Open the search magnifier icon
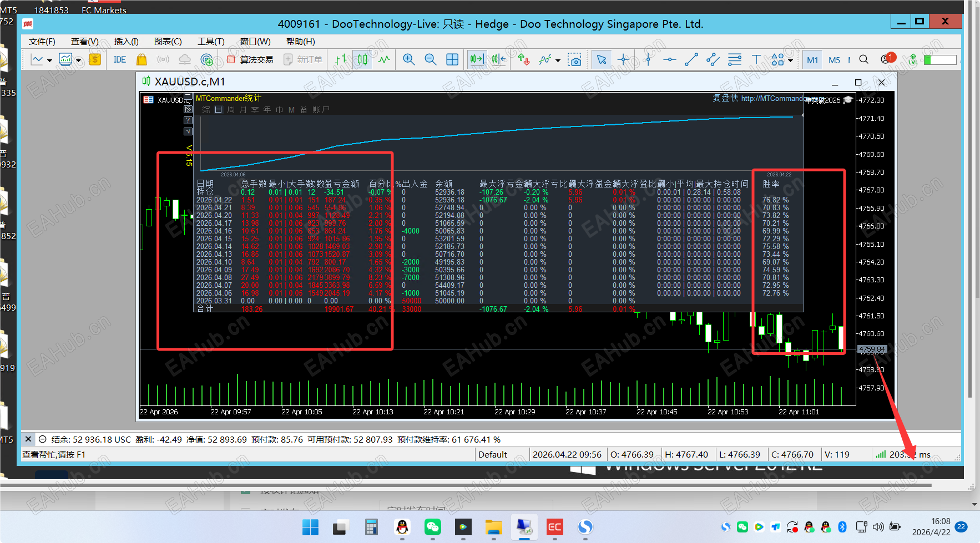The width and height of the screenshot is (980, 543). pyautogui.click(x=863, y=59)
